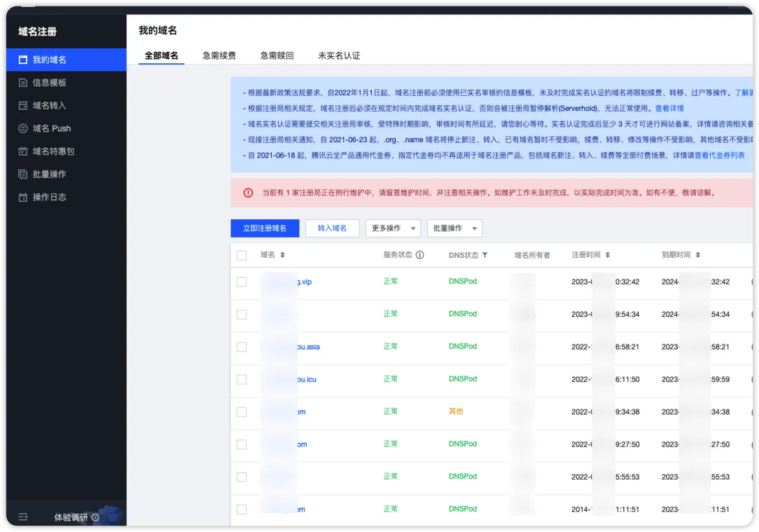
Task: Click the red warning icon in alert
Action: pyautogui.click(x=248, y=193)
